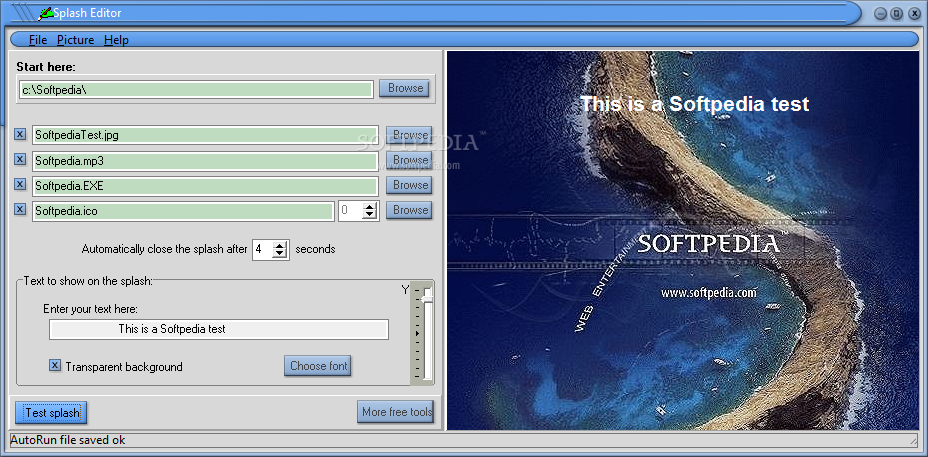Click the Softpedia.mp3 file field
This screenshot has height=457, width=928.
coord(205,160)
